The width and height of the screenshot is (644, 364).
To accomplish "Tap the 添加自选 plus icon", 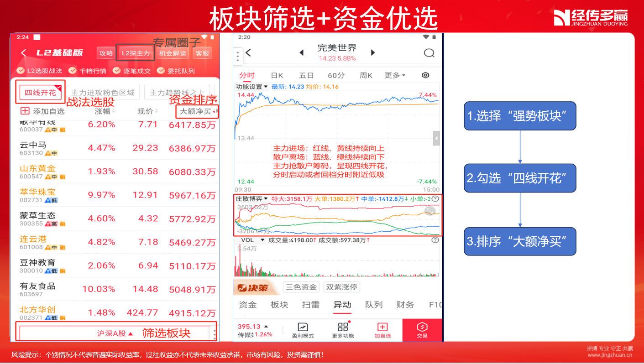I will tap(25, 111).
